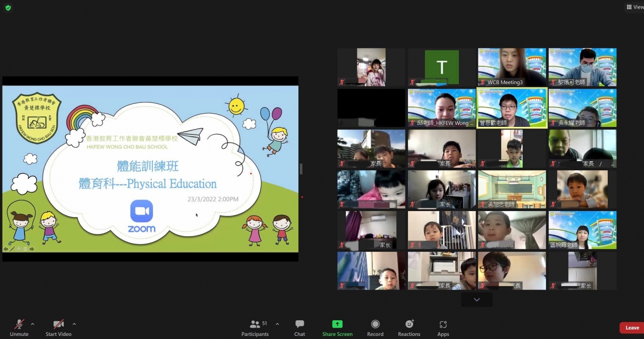Screen dimensions: 644x339
Task: Show next page of video gallery
Action: (476, 300)
